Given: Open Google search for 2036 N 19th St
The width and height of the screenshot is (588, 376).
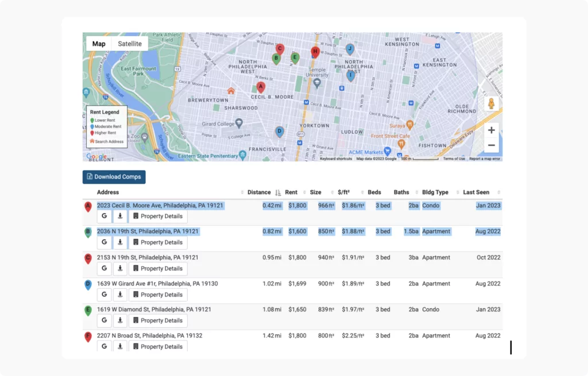Looking at the screenshot, I should click(x=105, y=242).
